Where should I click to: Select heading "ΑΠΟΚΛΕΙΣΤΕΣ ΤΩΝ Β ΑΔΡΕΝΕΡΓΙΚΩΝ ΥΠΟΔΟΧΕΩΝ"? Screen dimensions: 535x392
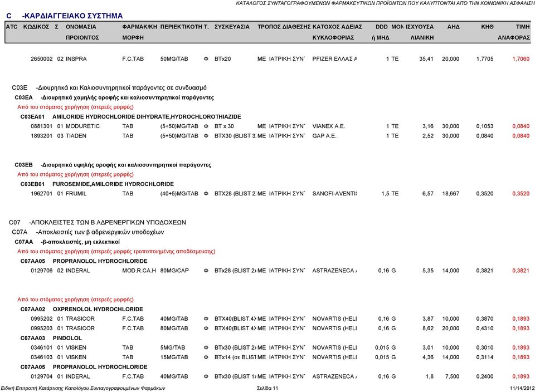108,223
